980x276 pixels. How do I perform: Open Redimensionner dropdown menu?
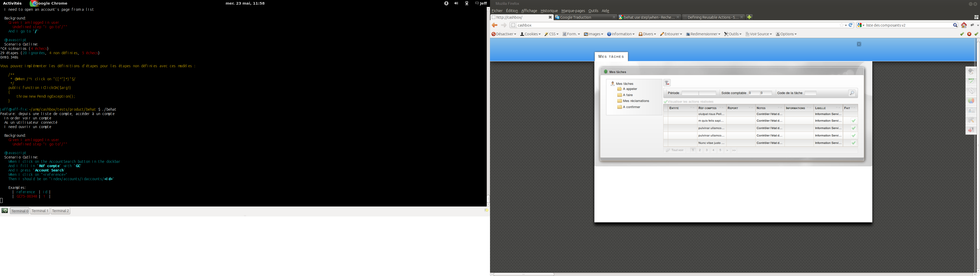tap(703, 34)
